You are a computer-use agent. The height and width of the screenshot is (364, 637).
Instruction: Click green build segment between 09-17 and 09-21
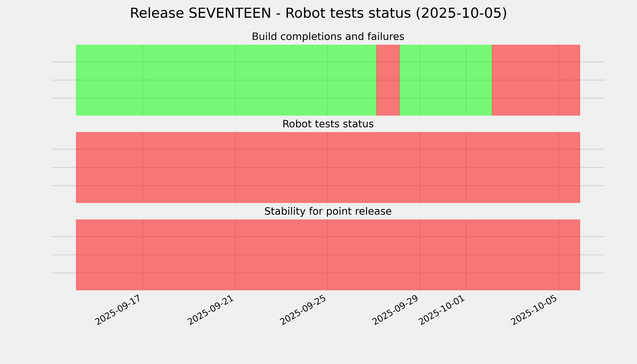[189, 80]
